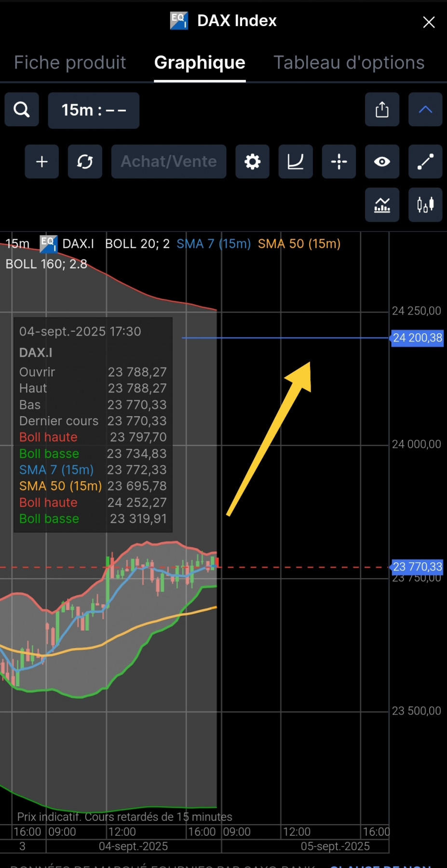
Task: Change chart type via candlestick icon
Action: click(x=425, y=205)
